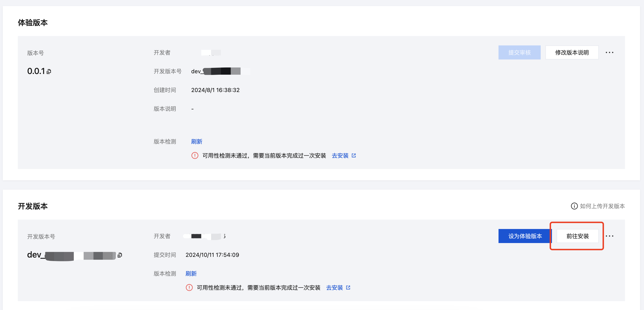The height and width of the screenshot is (310, 644).
Task: Click the red warning icon under 开发版本
Action: coord(189,288)
